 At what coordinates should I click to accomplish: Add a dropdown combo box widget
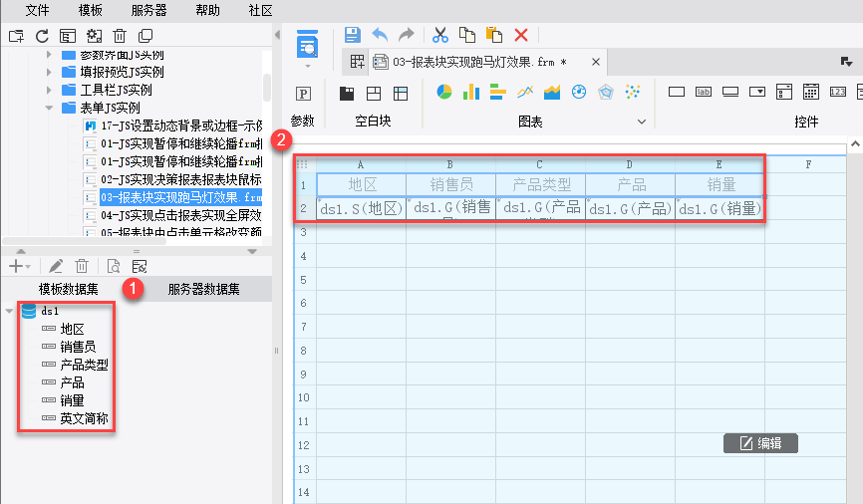pyautogui.click(x=757, y=92)
